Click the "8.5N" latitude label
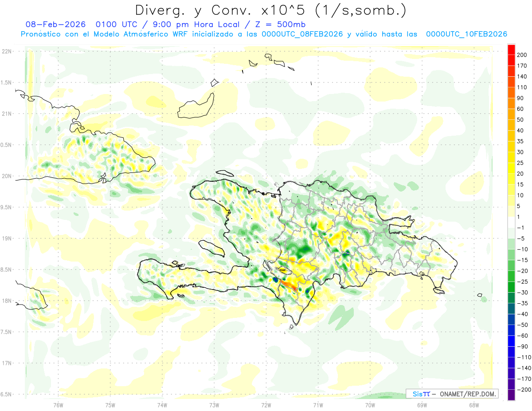Screen dimensions: 532x411 coord(7,270)
